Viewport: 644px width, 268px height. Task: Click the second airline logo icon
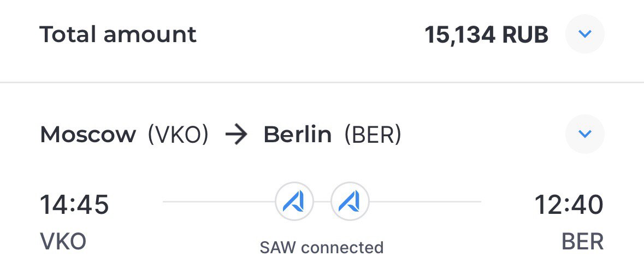pos(350,202)
